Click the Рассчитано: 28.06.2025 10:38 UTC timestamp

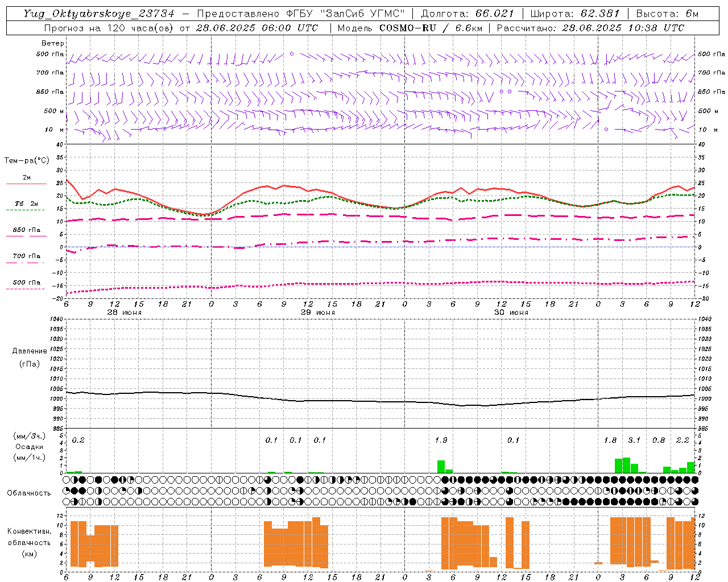(x=590, y=28)
